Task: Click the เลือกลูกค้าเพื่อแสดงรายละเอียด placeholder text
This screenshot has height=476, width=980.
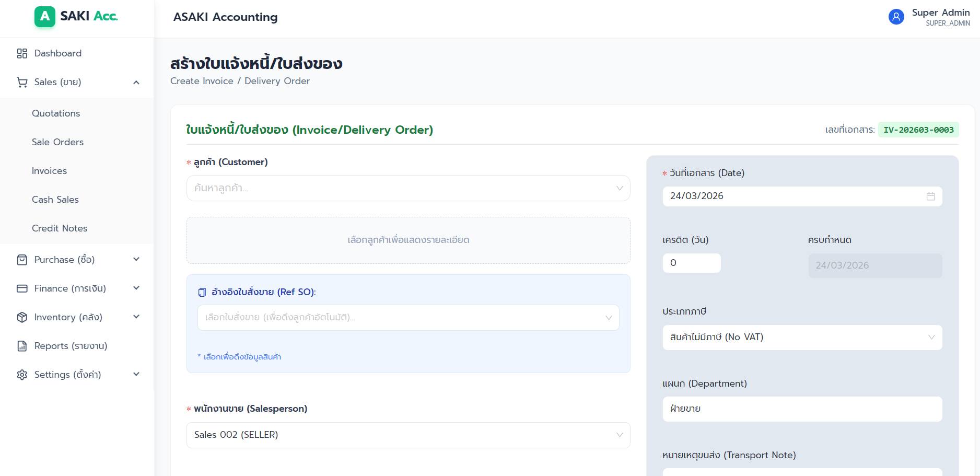Action: click(409, 240)
